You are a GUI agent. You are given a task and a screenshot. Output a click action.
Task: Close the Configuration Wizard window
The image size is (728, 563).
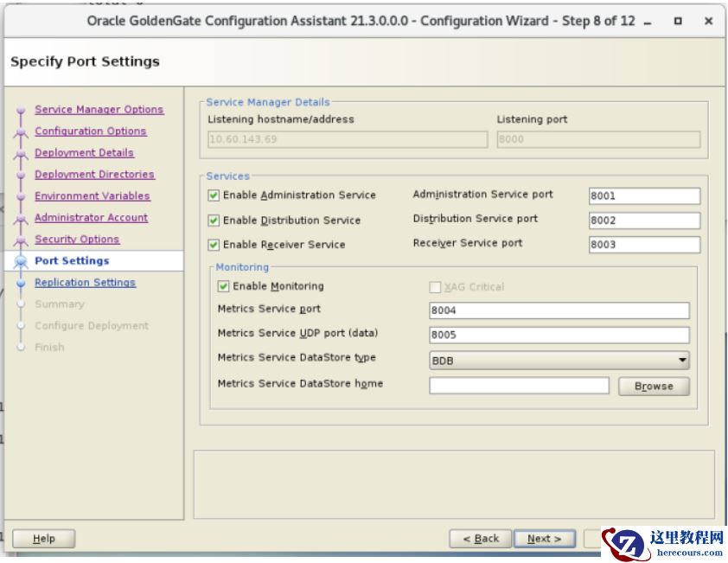(x=708, y=21)
